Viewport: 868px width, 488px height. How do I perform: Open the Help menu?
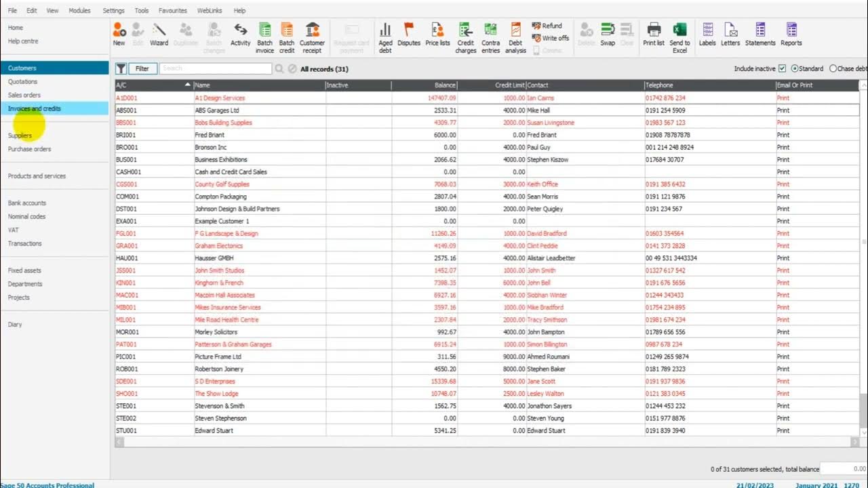(x=239, y=11)
